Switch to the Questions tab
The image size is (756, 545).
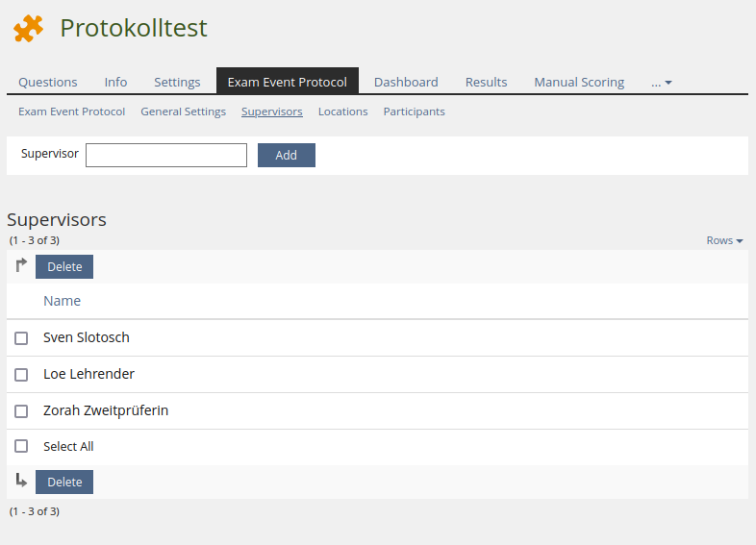[x=48, y=83]
